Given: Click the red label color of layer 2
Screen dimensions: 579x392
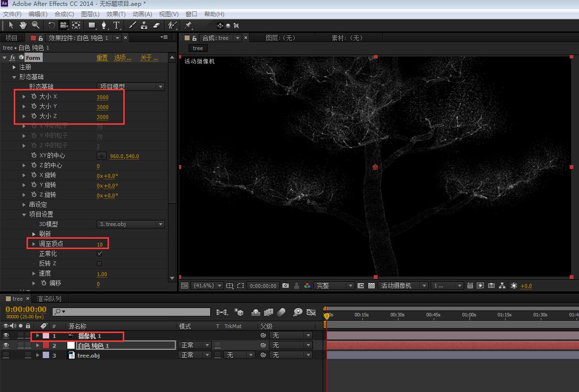Looking at the screenshot, I should pos(46,345).
